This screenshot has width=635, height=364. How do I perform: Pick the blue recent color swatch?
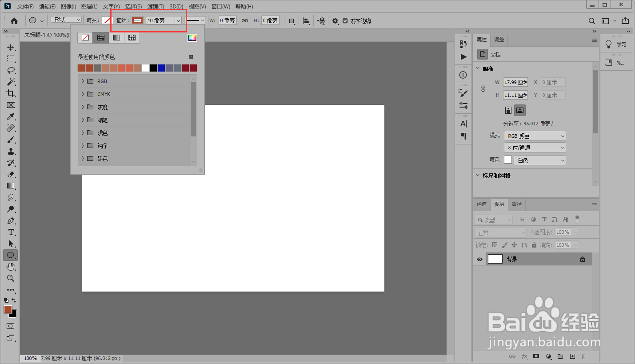pos(161,68)
